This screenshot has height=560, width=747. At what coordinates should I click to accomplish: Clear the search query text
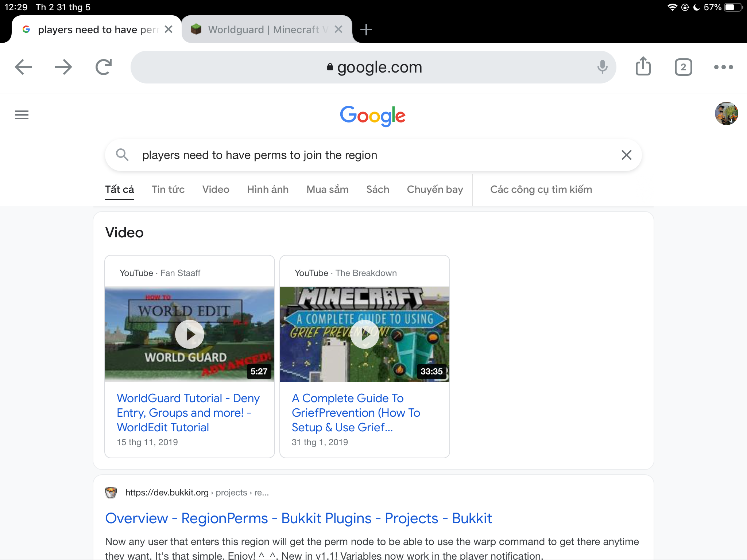tap(626, 155)
